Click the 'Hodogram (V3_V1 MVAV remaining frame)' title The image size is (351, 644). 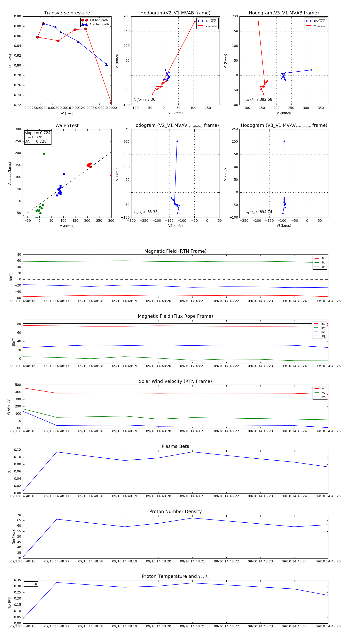click(x=284, y=125)
